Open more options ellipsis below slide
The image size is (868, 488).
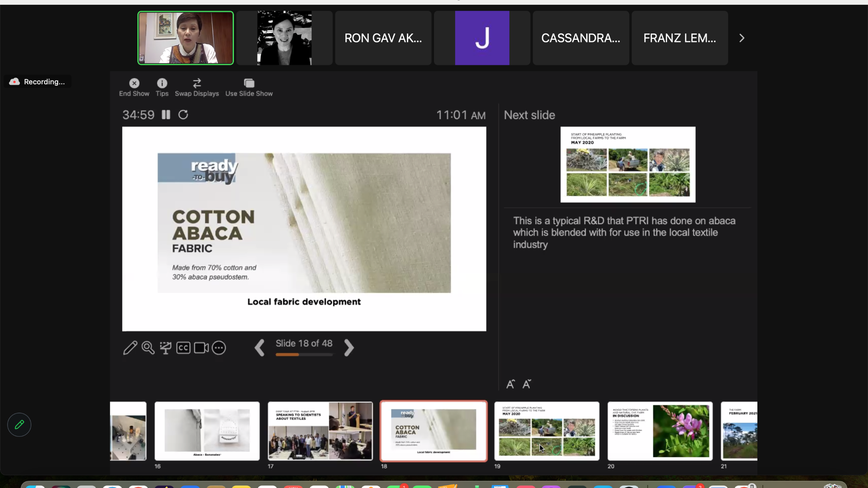219,348
